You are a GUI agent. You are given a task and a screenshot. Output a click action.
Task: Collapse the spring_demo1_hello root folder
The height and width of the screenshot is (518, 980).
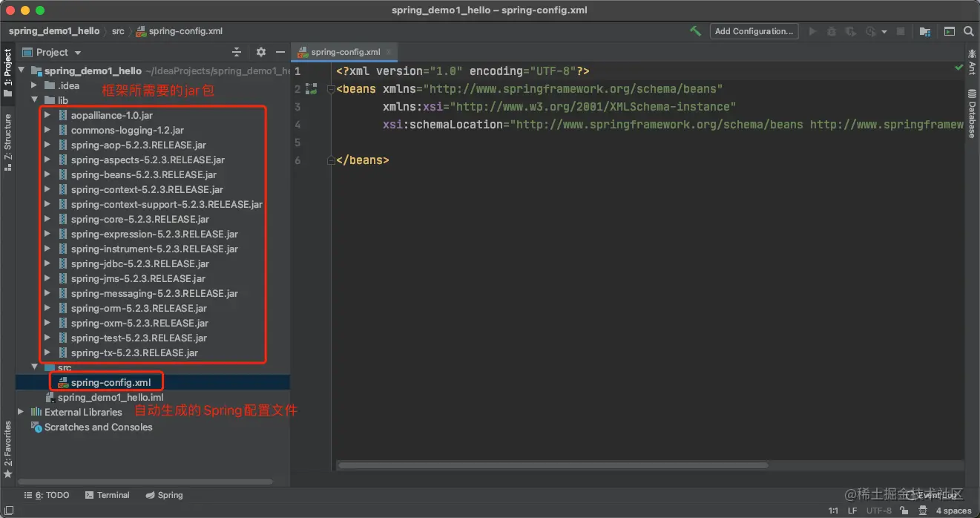click(22, 71)
